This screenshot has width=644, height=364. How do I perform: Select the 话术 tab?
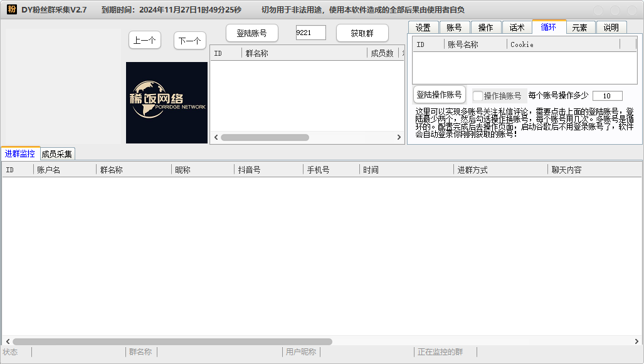point(517,28)
